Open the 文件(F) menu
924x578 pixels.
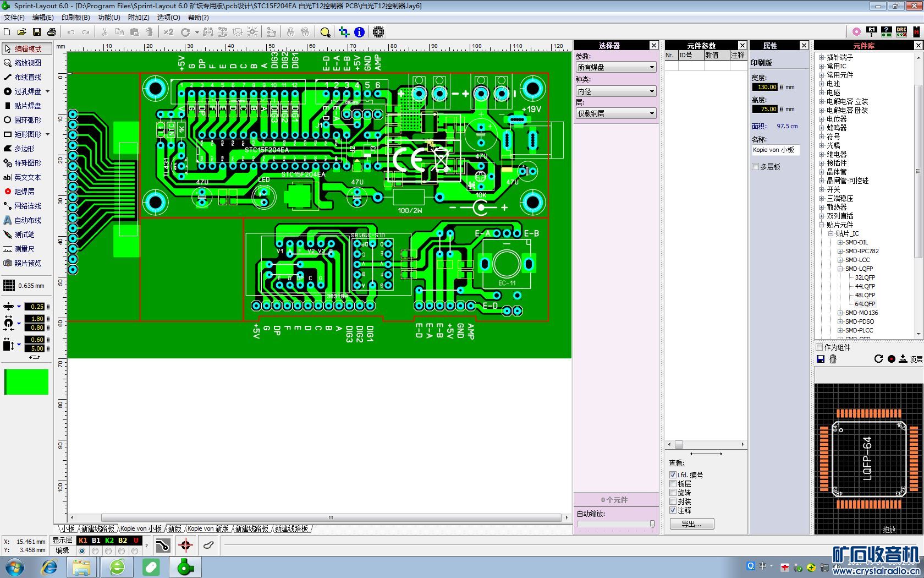14,18
